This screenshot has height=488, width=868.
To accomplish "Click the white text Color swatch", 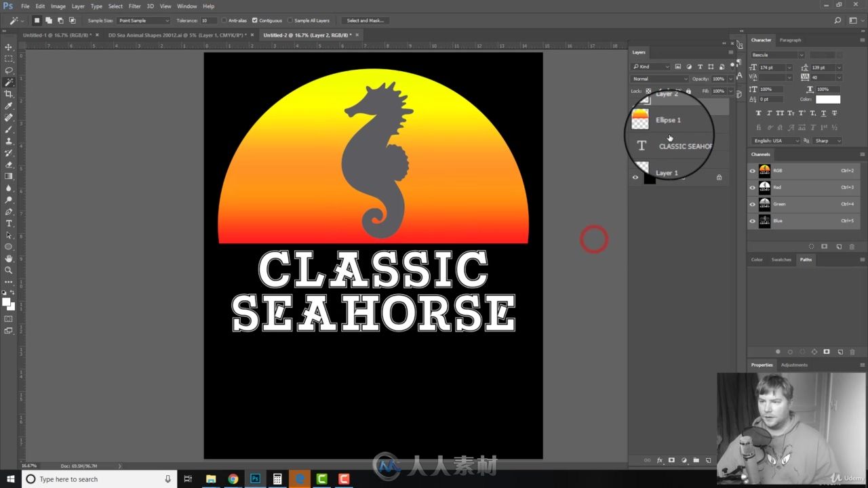I will pos(828,100).
